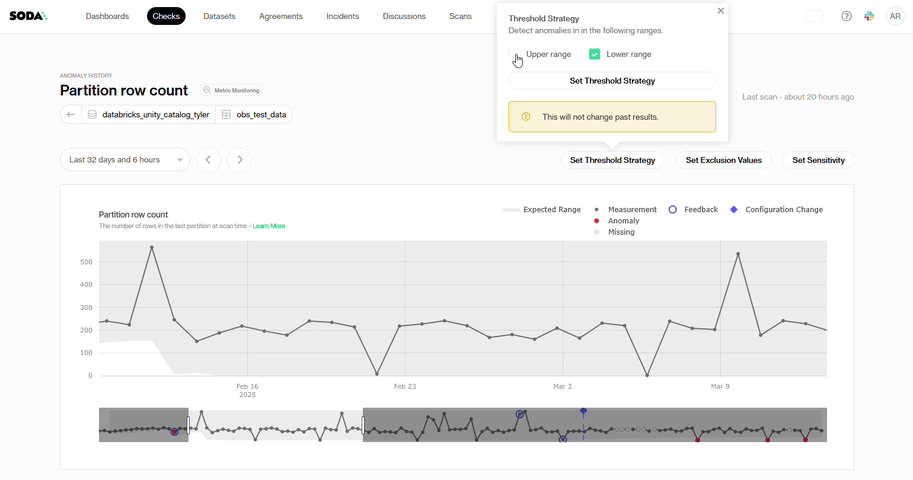This screenshot has height=480, width=913.
Task: Uncheck the Lower range checkbox
Action: coord(594,54)
